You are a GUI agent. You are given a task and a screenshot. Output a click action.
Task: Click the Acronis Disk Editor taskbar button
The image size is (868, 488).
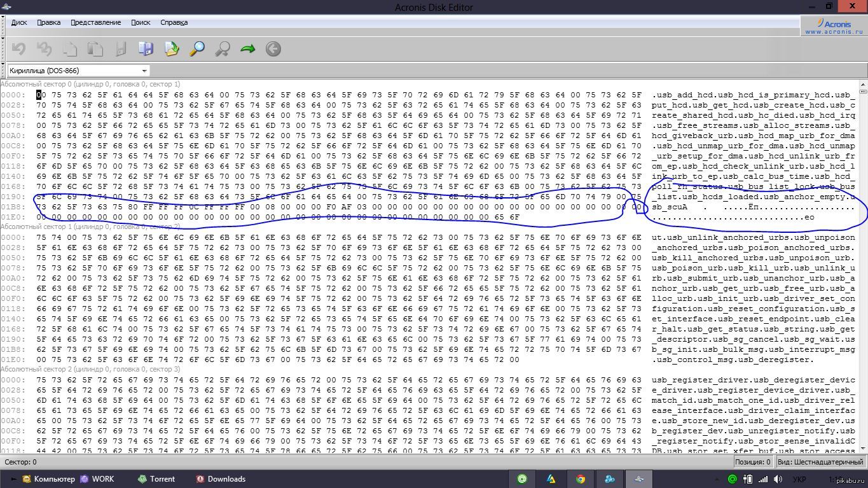click(x=639, y=479)
